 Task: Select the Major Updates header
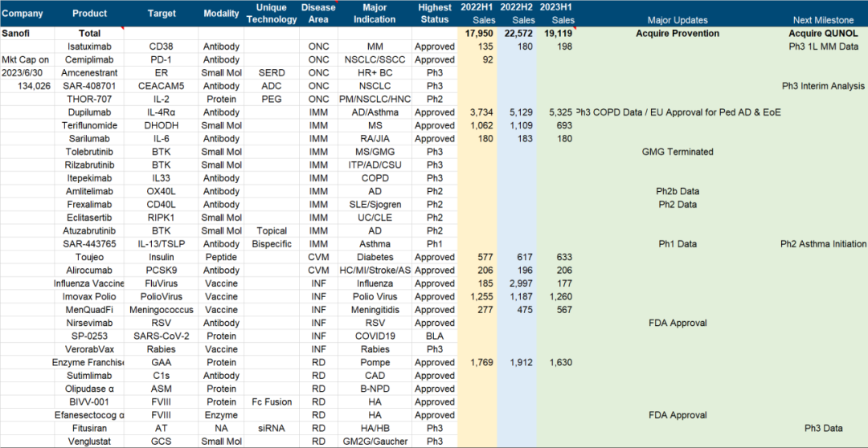click(x=678, y=20)
